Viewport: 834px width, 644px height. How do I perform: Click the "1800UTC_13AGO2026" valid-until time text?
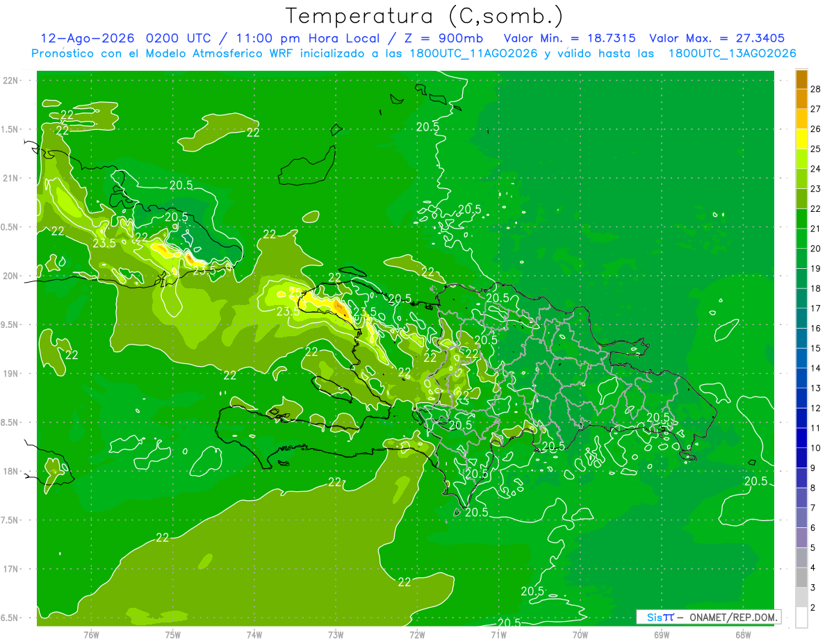[732, 53]
